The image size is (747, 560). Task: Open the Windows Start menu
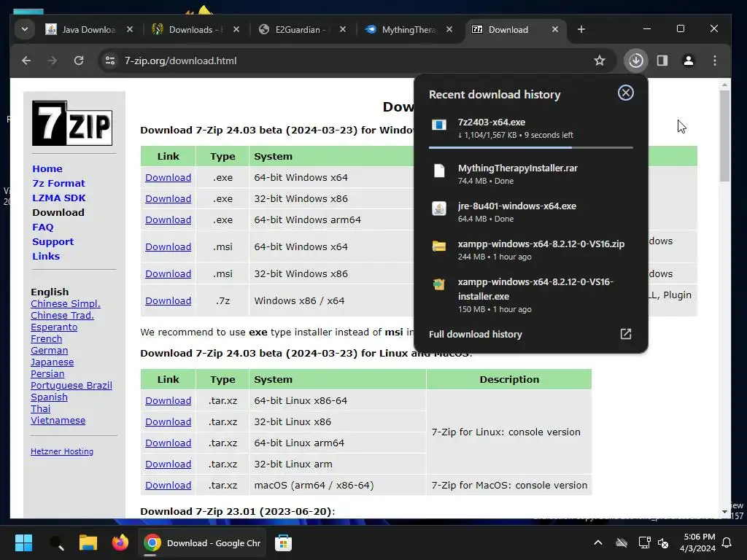pyautogui.click(x=23, y=542)
